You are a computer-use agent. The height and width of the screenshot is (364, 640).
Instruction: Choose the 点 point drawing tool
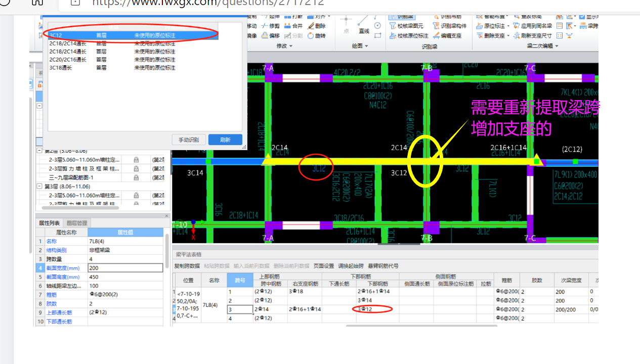point(346,24)
